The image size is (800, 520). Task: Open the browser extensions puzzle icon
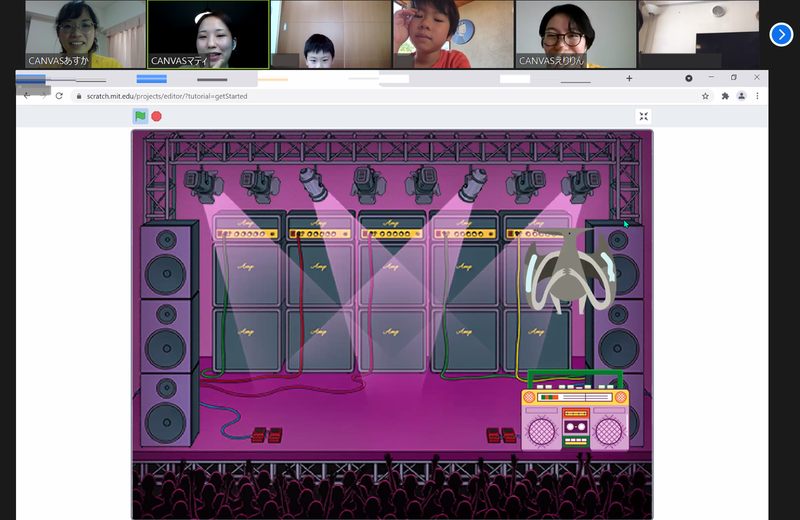[x=724, y=96]
